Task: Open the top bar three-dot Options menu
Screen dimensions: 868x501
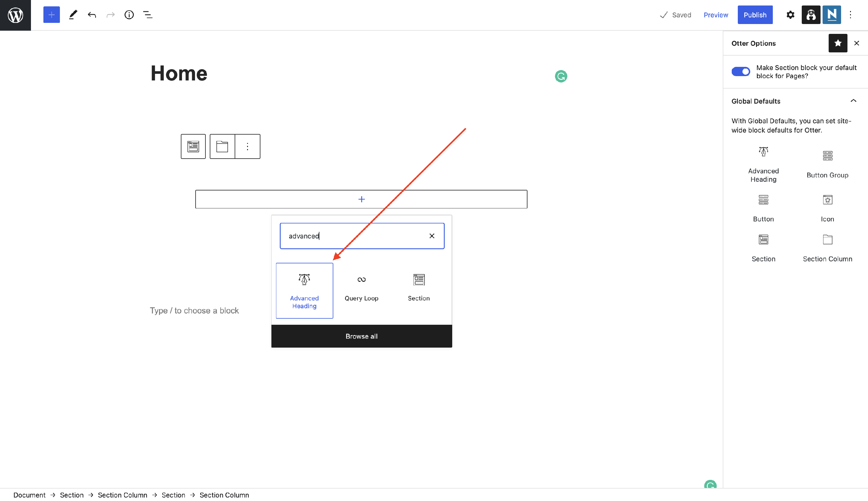Action: click(x=850, y=15)
